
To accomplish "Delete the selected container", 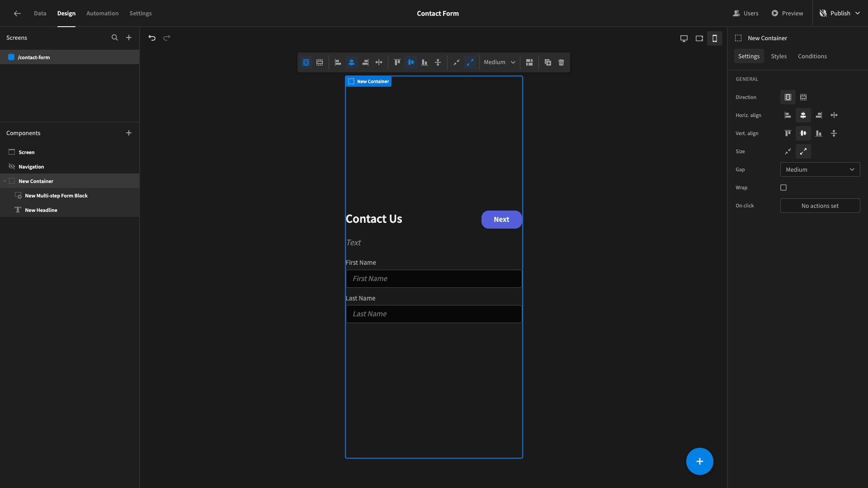I will coord(561,62).
